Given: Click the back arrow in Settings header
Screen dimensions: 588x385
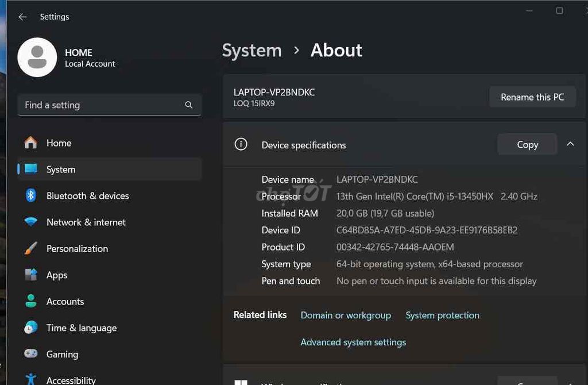Looking at the screenshot, I should tap(22, 17).
